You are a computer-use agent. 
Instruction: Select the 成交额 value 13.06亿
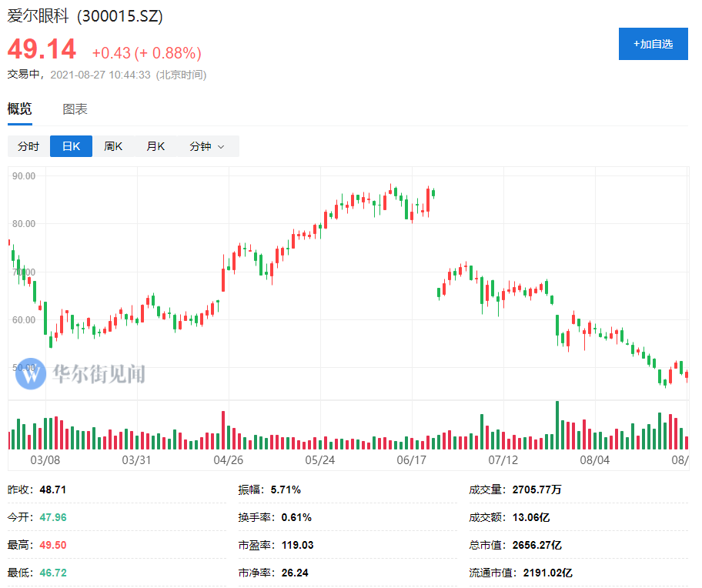531,517
